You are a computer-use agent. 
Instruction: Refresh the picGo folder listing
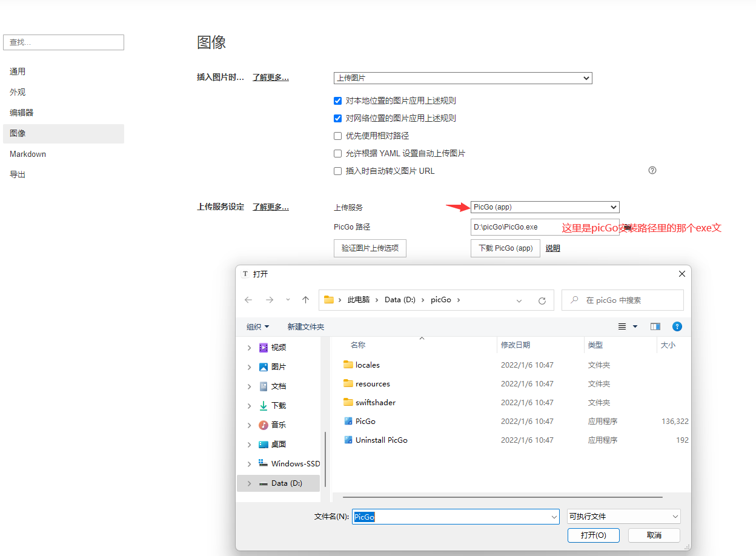pos(542,300)
